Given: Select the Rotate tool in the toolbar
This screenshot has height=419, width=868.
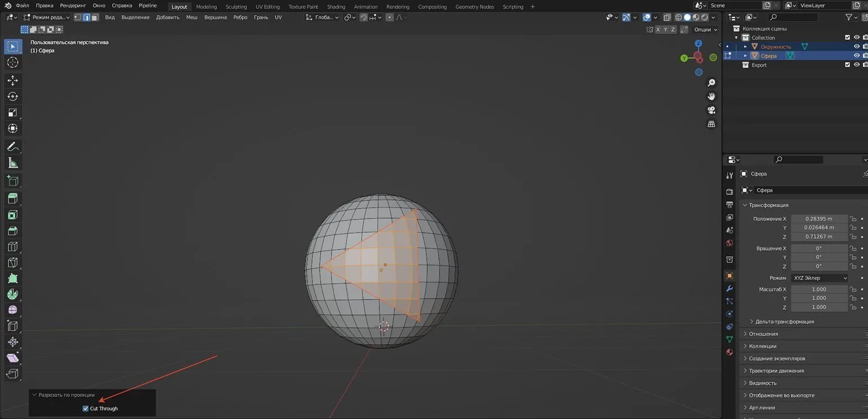Looking at the screenshot, I should coord(12,96).
